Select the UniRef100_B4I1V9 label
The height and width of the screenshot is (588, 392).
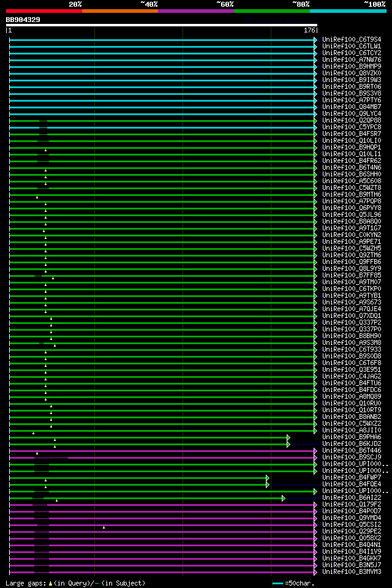point(352,552)
